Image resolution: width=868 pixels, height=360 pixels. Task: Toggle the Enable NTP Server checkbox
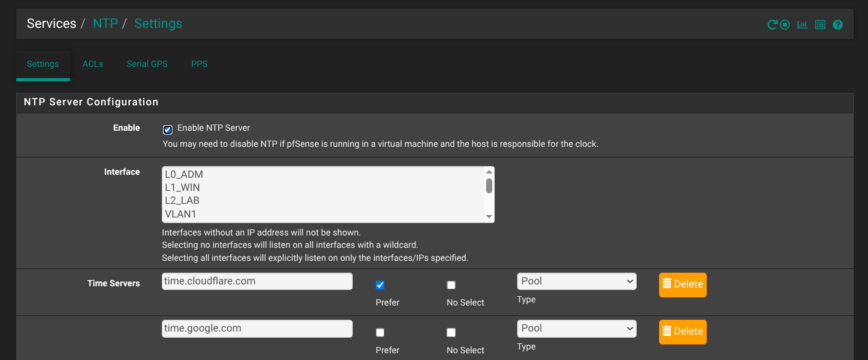(x=168, y=130)
